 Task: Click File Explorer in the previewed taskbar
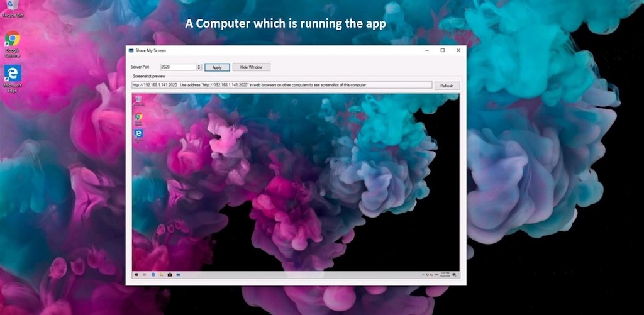click(x=161, y=275)
